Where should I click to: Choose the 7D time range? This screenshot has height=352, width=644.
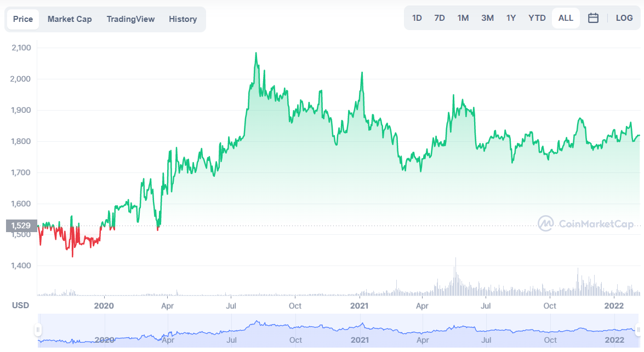pos(440,18)
